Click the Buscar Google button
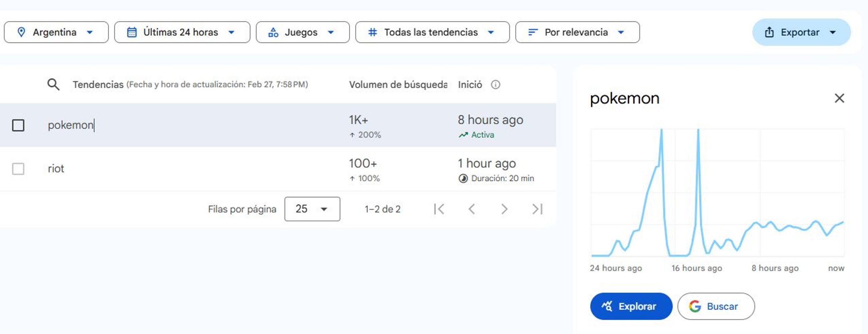This screenshot has width=868, height=334. [x=716, y=306]
